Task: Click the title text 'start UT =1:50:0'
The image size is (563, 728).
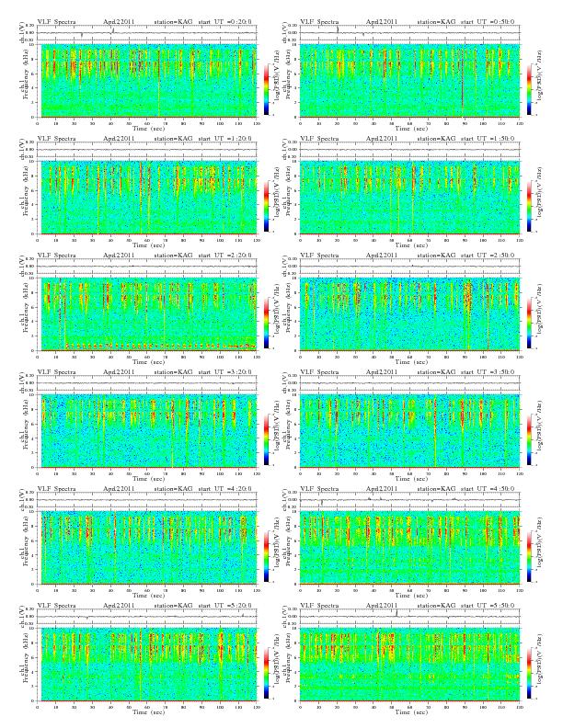Action: 488,139
